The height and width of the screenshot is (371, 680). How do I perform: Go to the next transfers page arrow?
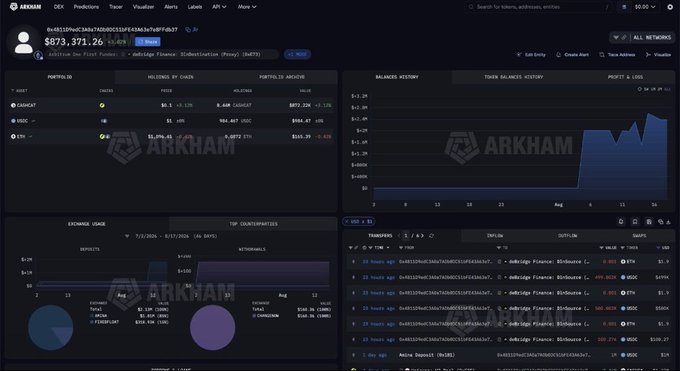[422, 236]
